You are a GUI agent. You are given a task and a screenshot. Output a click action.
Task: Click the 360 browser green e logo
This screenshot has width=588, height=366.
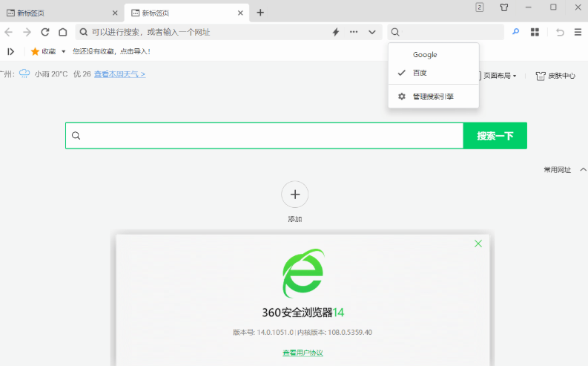pos(303,273)
